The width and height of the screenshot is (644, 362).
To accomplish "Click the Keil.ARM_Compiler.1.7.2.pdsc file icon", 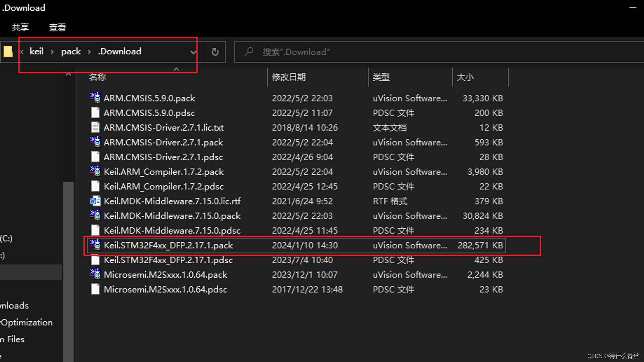I will tap(95, 186).
